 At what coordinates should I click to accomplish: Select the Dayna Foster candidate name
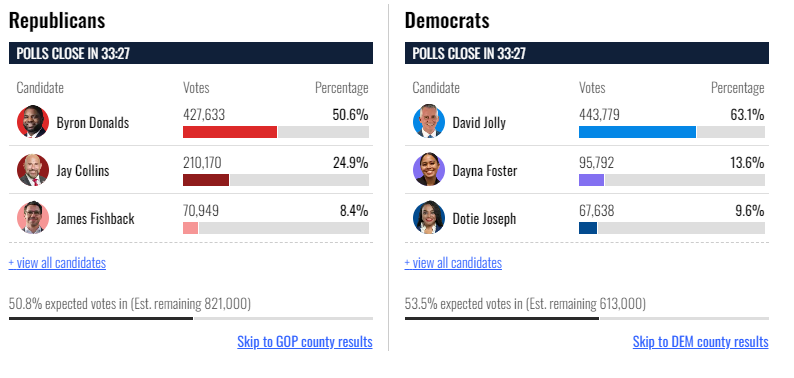[485, 171]
